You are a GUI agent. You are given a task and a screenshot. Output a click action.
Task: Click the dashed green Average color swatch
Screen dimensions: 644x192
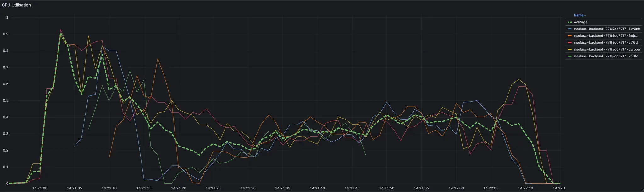[569, 22]
